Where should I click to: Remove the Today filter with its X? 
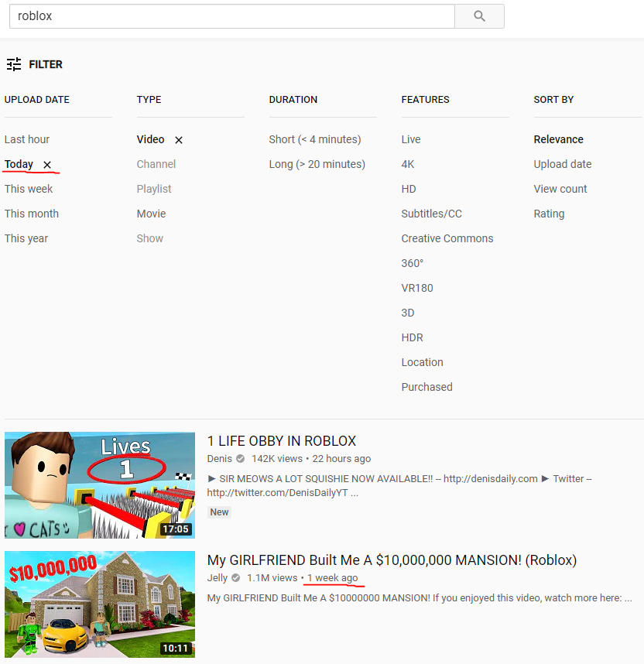pos(47,165)
